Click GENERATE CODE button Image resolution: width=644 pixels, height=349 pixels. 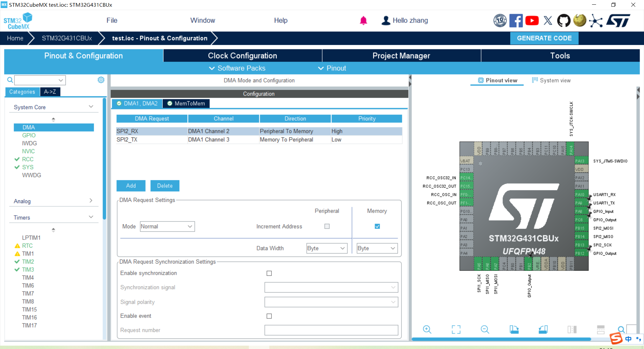(x=544, y=38)
